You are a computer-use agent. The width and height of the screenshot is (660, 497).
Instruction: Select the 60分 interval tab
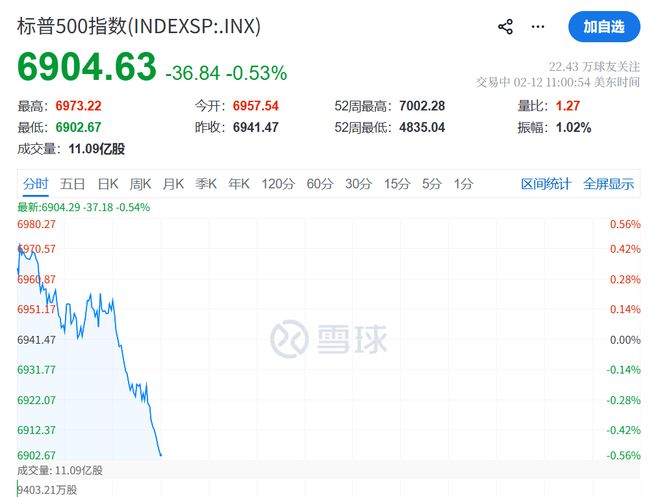tap(320, 184)
